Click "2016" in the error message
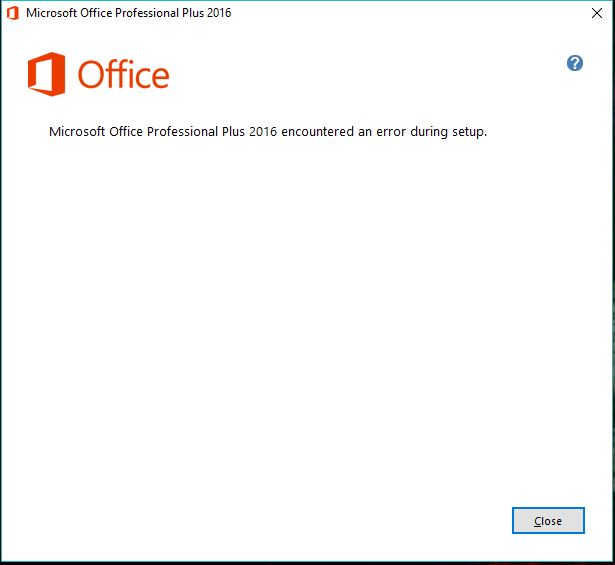The width and height of the screenshot is (615, 565). click(263, 132)
